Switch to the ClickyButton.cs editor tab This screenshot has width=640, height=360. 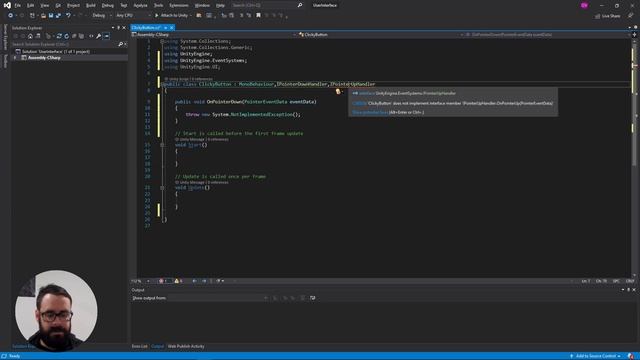tap(146, 28)
